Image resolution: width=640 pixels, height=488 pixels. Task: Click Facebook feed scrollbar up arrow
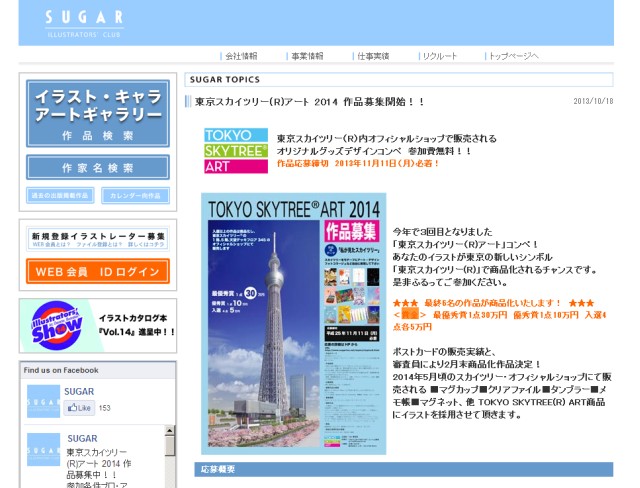pos(169,430)
